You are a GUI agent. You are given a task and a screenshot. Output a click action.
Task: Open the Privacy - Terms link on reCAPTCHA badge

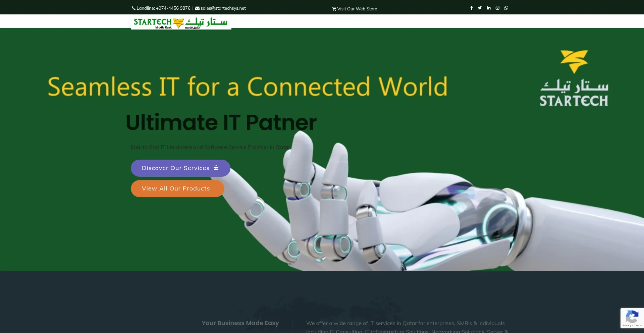(633, 325)
